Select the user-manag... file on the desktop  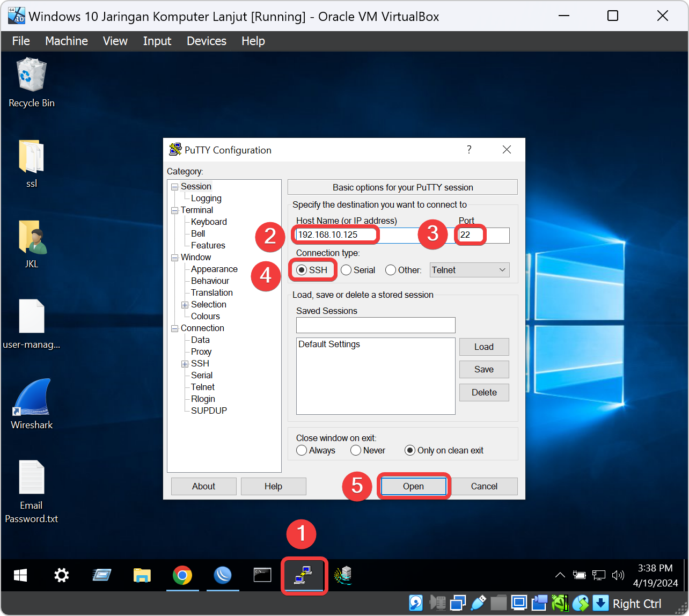[x=32, y=325]
